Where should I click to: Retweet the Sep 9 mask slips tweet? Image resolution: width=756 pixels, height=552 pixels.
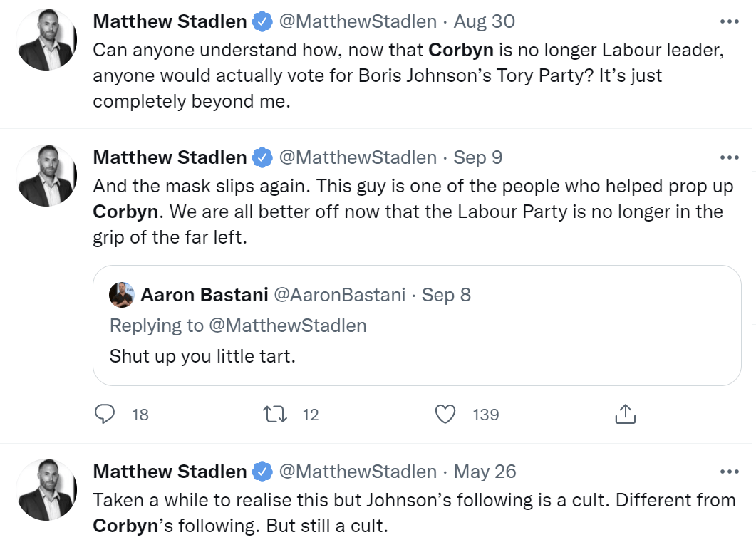[x=275, y=414]
